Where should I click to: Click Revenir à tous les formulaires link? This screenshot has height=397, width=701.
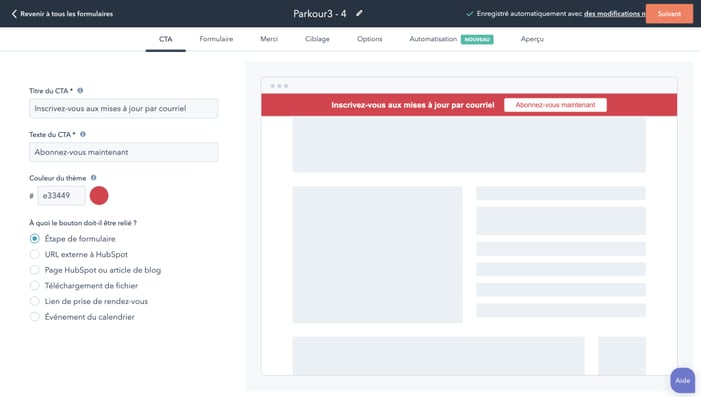[67, 14]
